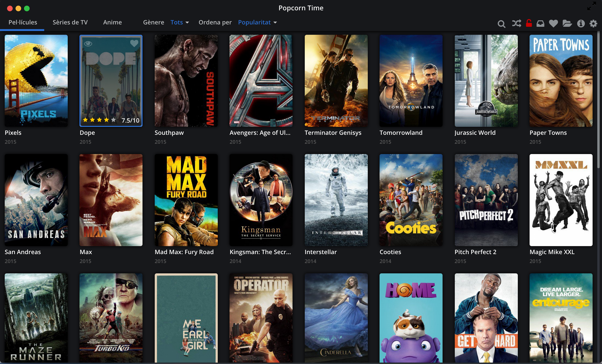Screen dimensions: 602x364
Task: Open the About info icon
Action: (581, 23)
